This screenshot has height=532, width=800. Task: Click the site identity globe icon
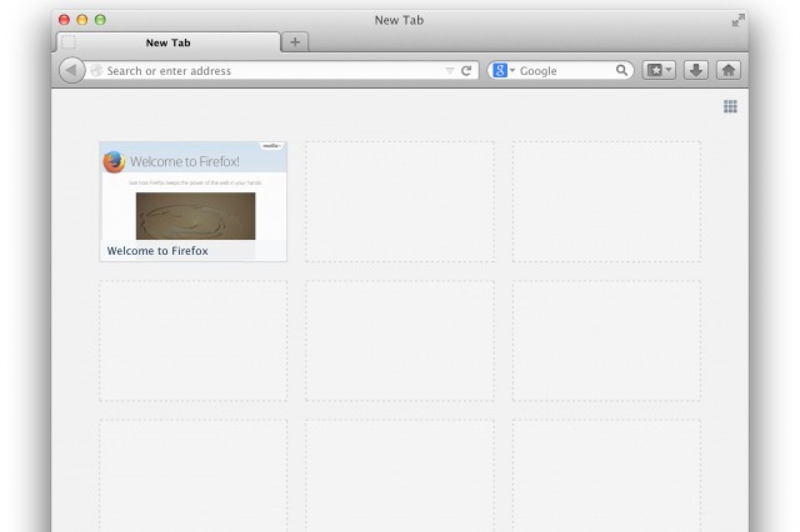click(96, 70)
